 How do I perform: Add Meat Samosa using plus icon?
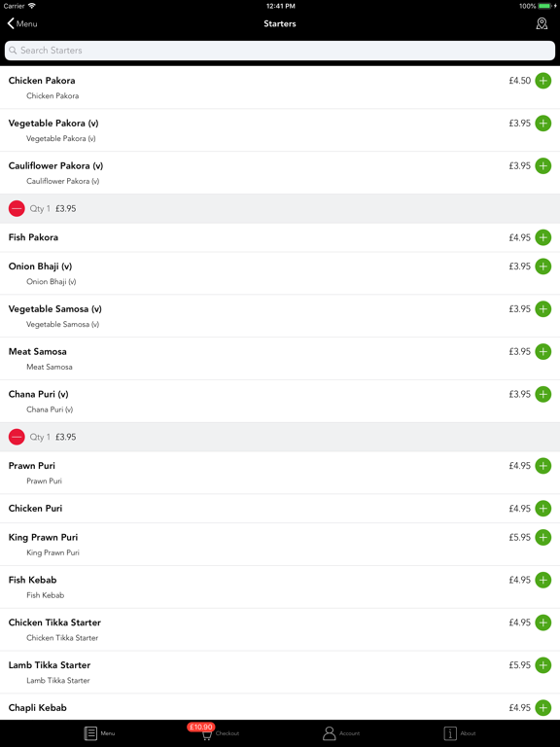tap(542, 351)
